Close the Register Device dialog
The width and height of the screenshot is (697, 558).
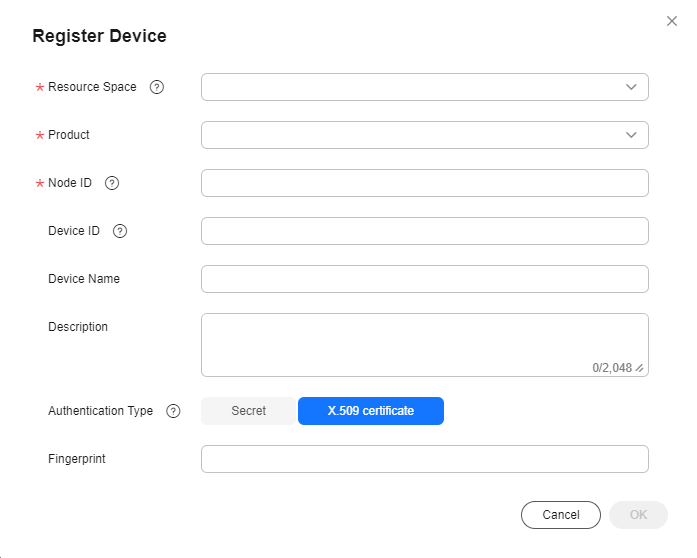click(x=672, y=21)
